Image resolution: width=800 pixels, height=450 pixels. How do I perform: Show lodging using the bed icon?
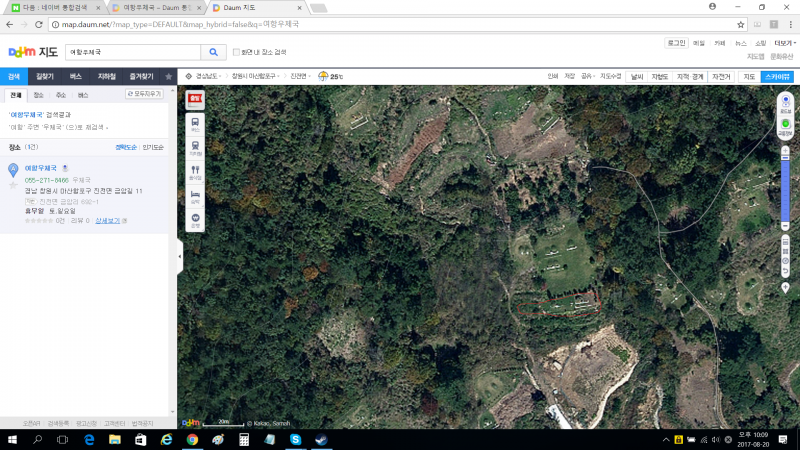click(195, 195)
